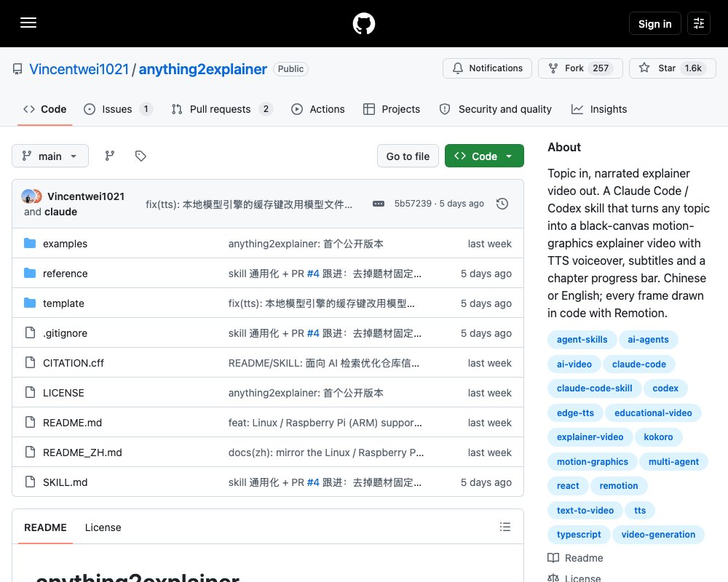Viewport: 728px width, 582px height.
Task: Open the claude co-author link
Action: pyautogui.click(x=61, y=212)
